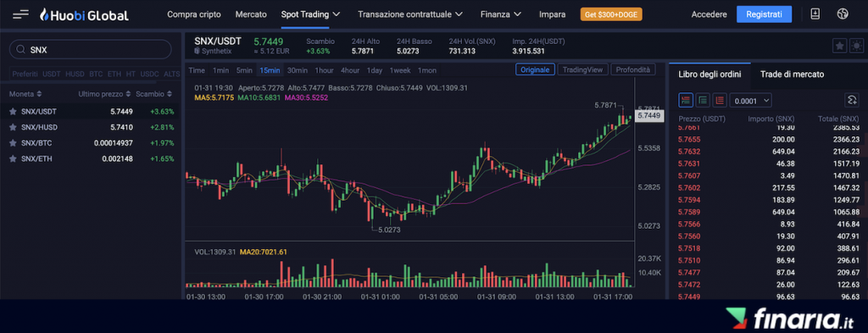Star the SNX/ETH pair
The image size is (868, 333).
13,158
